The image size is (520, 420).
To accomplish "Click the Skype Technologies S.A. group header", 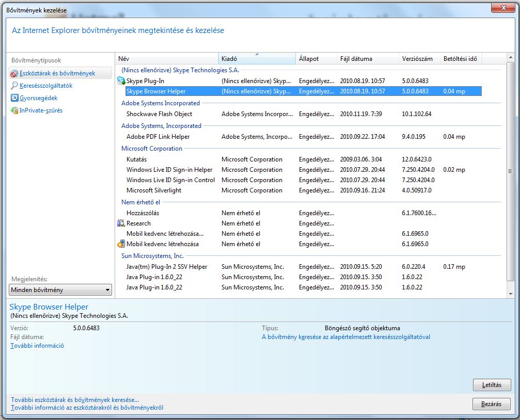I will click(x=180, y=70).
